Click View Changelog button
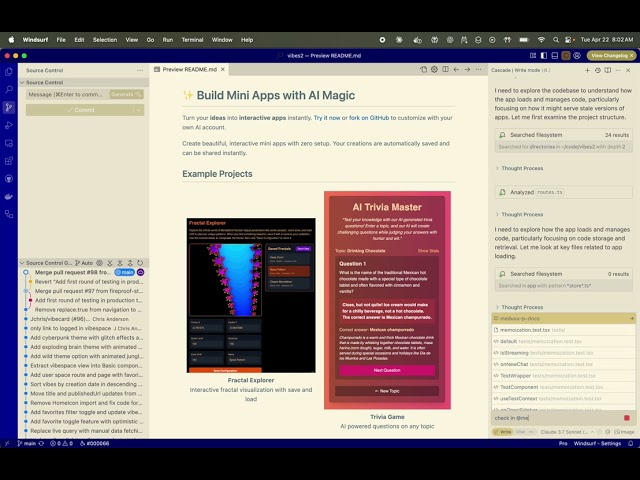Image resolution: width=640 pixels, height=480 pixels. (x=611, y=56)
